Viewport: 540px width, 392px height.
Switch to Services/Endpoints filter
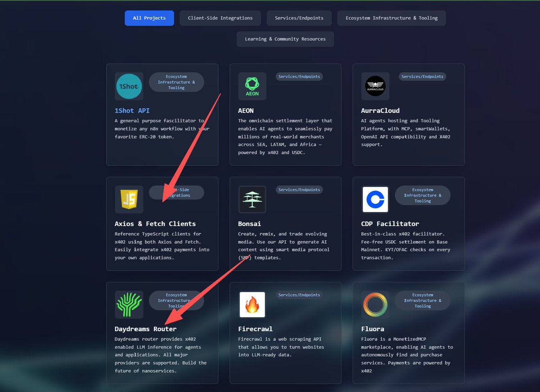click(x=299, y=18)
